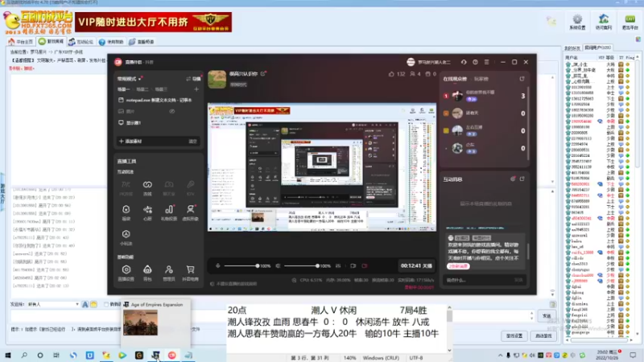Switch to second tab beside 在线观众榜

(x=481, y=79)
